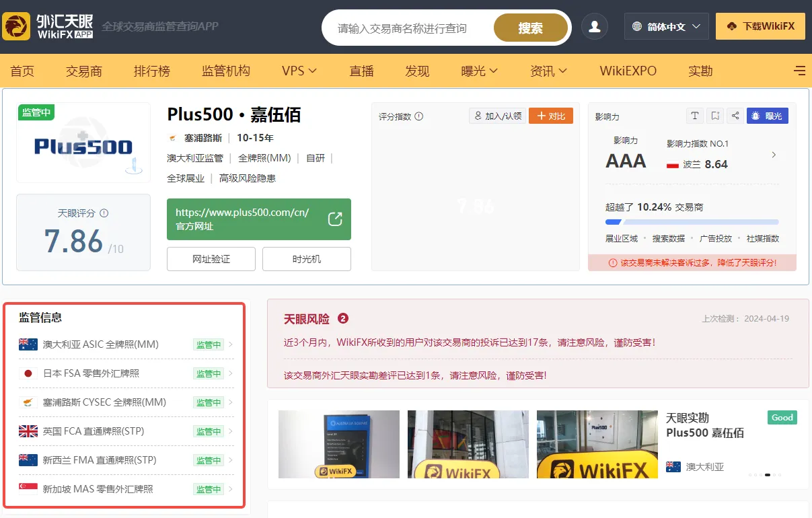812x518 pixels.
Task: Click the 高级风险隐患 tag
Action: coord(248,178)
